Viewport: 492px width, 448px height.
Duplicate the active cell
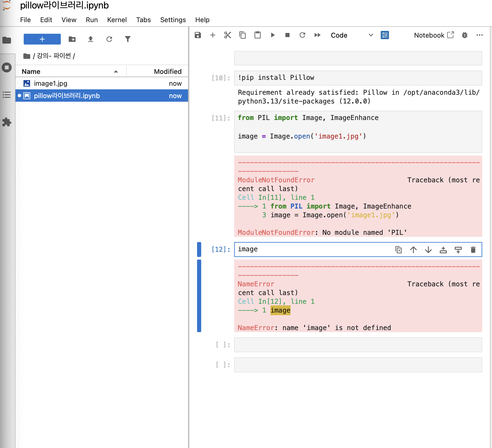398,250
